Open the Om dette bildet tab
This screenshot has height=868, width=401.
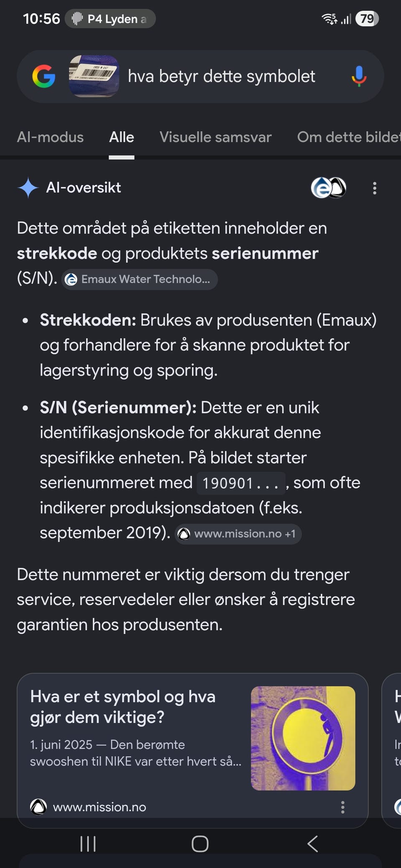[x=349, y=137]
